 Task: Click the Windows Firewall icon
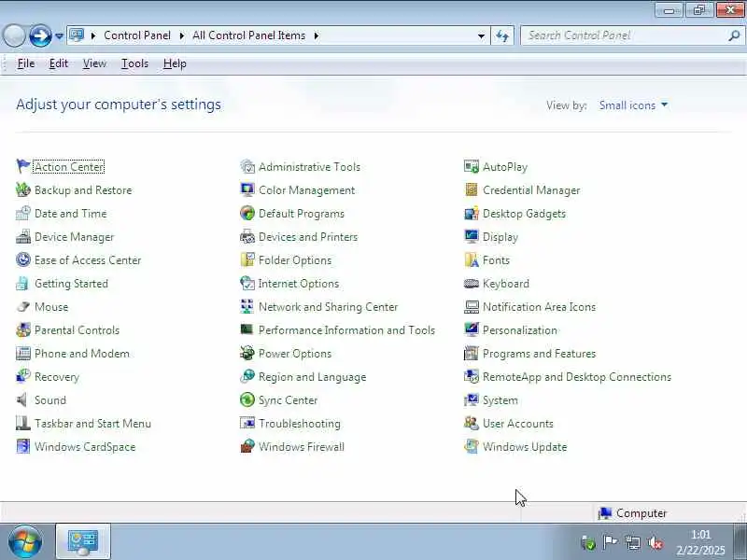[x=247, y=446]
